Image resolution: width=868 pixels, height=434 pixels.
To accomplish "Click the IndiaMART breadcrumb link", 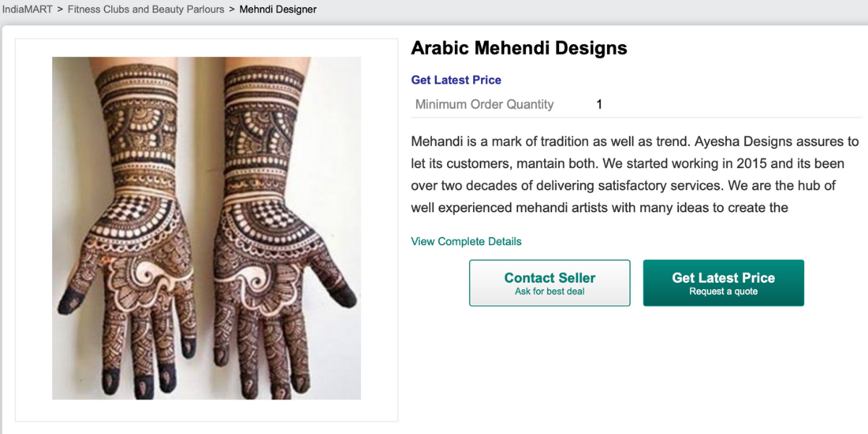I will (27, 9).
